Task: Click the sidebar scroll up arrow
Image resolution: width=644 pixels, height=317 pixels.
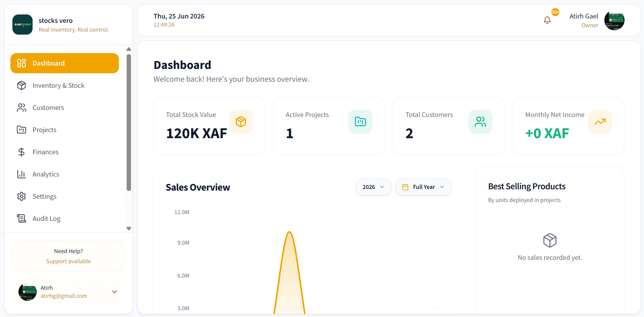Action: [129, 49]
